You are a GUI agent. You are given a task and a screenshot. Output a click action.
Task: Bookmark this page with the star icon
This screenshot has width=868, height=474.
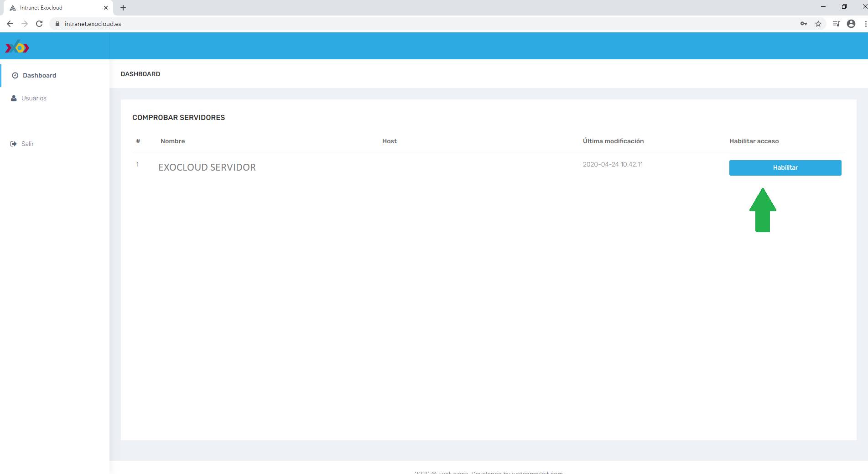click(818, 24)
